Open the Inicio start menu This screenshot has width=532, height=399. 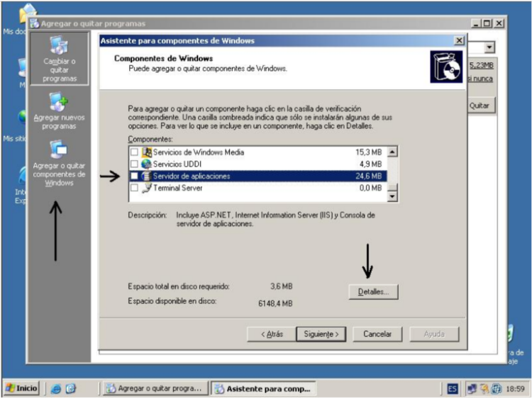tap(21, 388)
